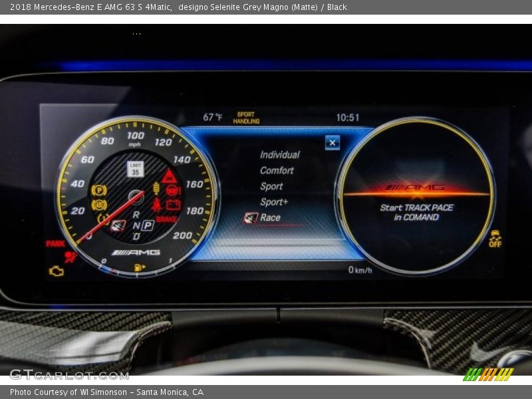Tap the red distance warning triangle icon
This screenshot has height=399, width=532.
pos(169,176)
